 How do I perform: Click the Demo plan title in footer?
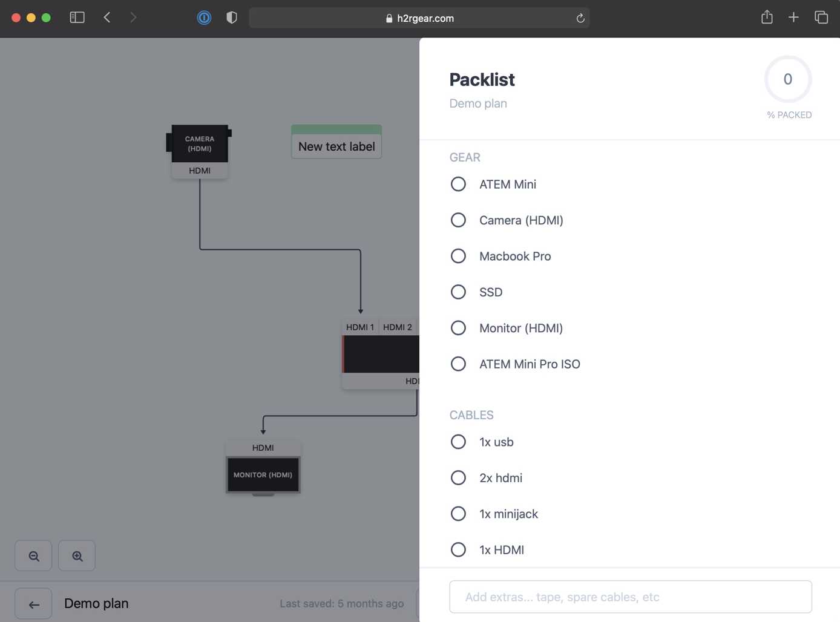click(96, 604)
